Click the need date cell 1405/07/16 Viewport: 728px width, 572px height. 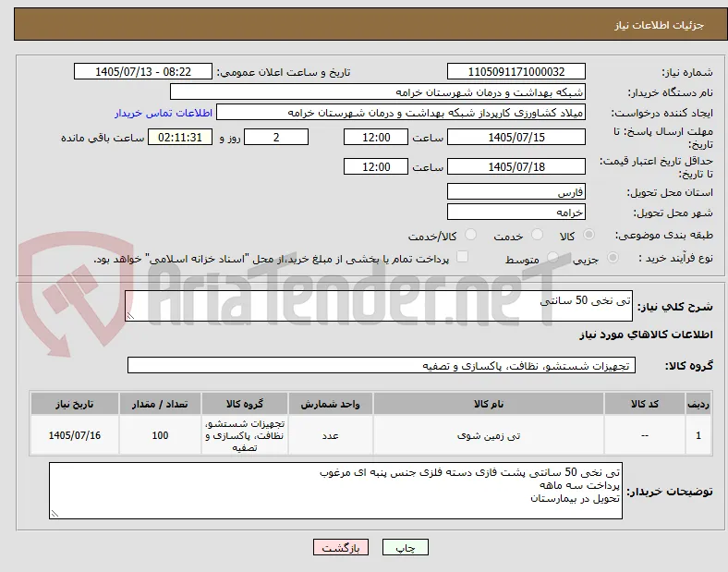75,435
